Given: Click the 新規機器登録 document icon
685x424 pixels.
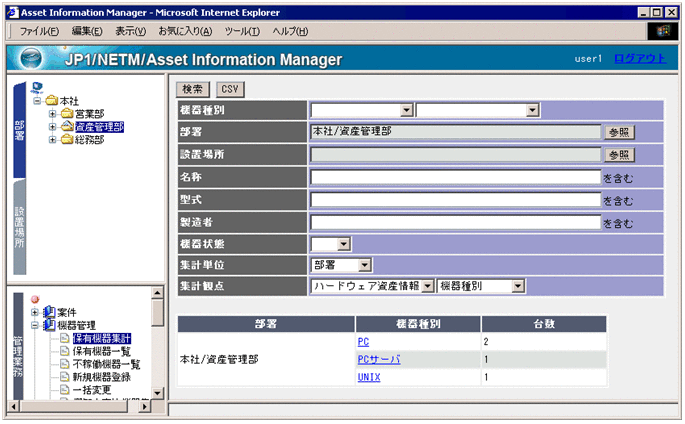Looking at the screenshot, I should (64, 376).
